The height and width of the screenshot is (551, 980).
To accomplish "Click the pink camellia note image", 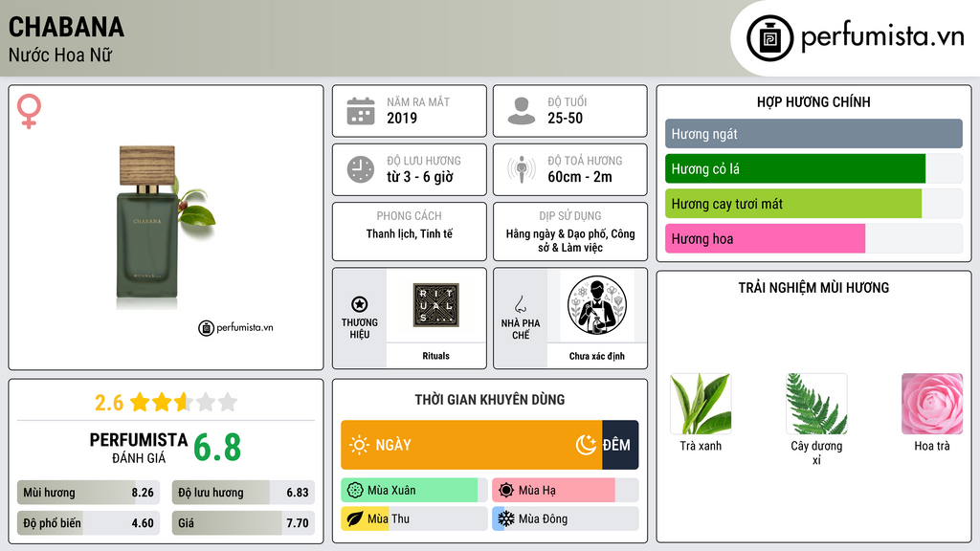I will pos(932,404).
